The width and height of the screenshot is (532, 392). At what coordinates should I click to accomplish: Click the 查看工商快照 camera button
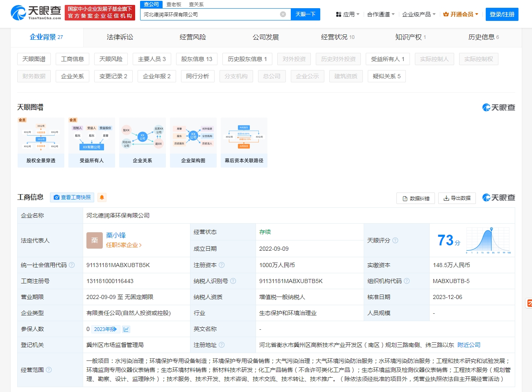pos(72,197)
